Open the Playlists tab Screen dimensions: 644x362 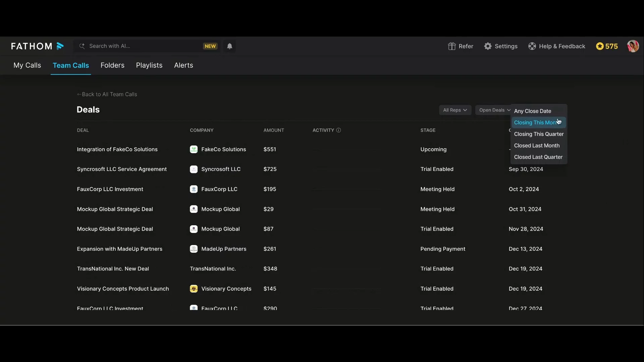149,65
